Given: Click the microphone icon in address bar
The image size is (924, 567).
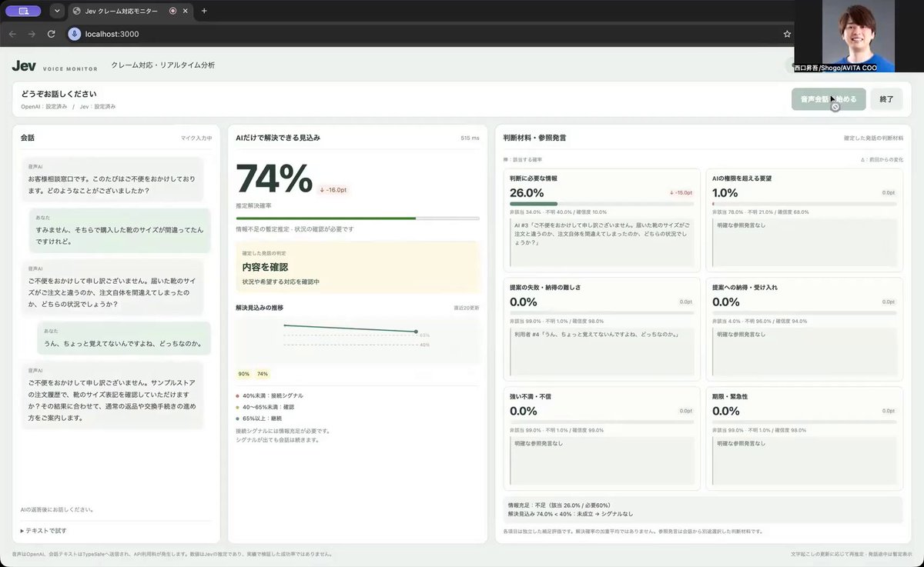Looking at the screenshot, I should tap(75, 34).
